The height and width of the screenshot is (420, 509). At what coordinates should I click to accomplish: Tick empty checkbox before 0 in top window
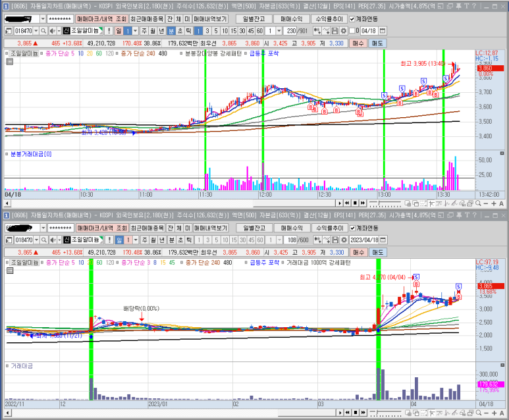pos(352,31)
